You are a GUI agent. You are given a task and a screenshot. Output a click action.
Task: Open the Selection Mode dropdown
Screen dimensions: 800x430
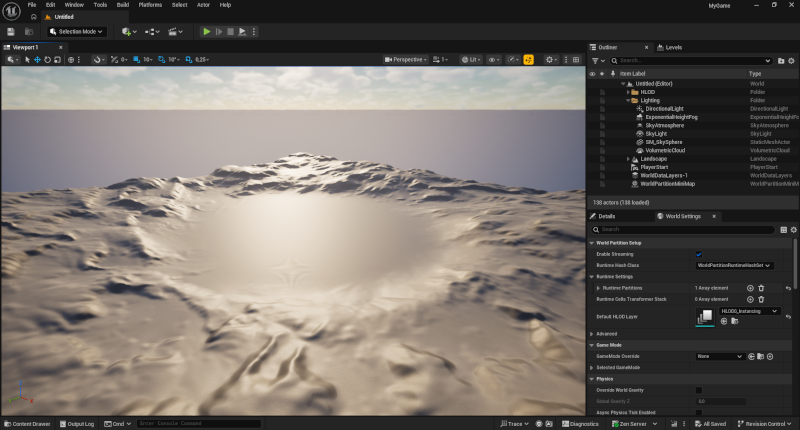pos(75,32)
